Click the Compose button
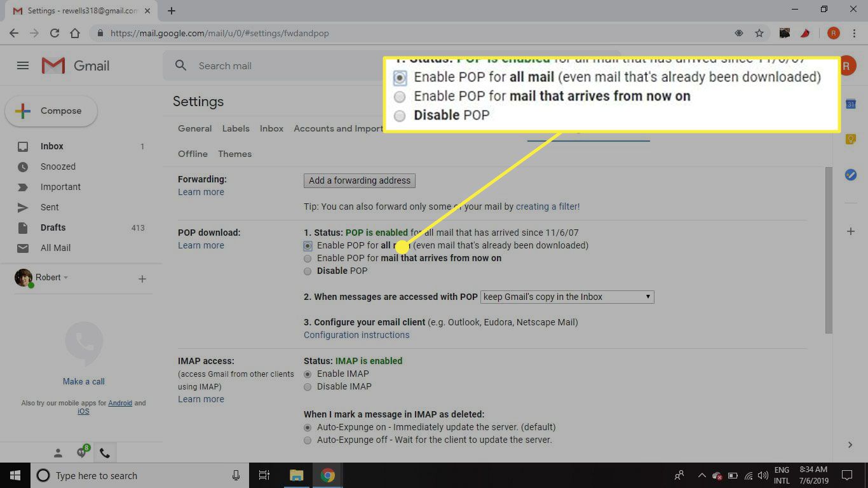Image resolution: width=868 pixels, height=488 pixels. (x=51, y=111)
